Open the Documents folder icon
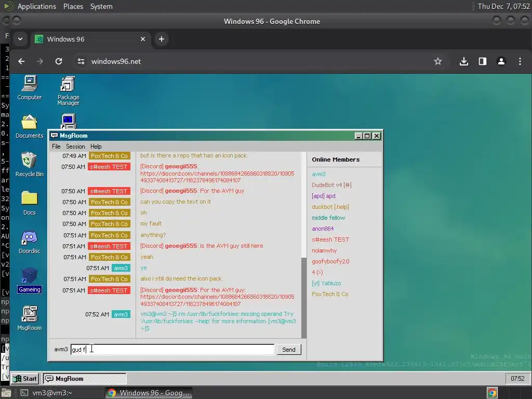The height and width of the screenshot is (399, 532). (30, 127)
